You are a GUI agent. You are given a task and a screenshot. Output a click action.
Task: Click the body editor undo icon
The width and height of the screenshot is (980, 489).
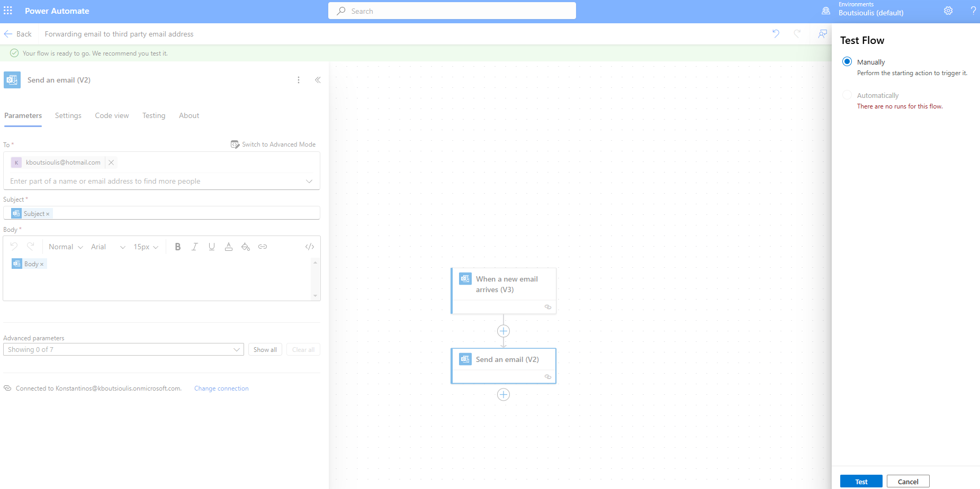point(14,247)
